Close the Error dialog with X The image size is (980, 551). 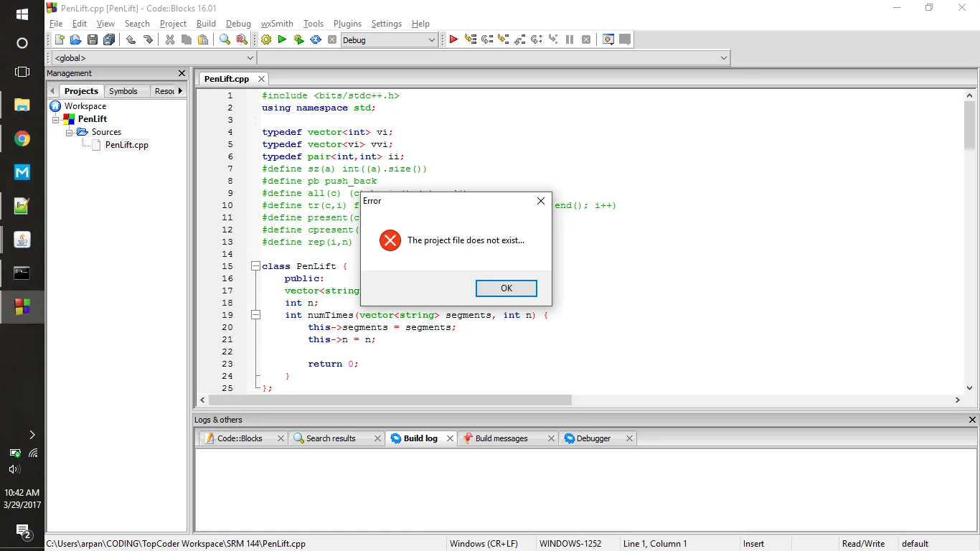point(541,201)
